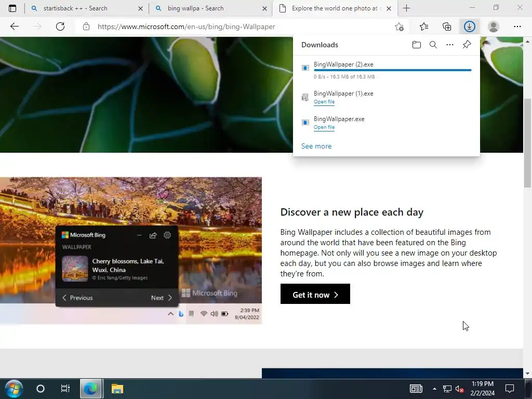
Task: Open the tab actions menu icon
Action: [x=12, y=8]
